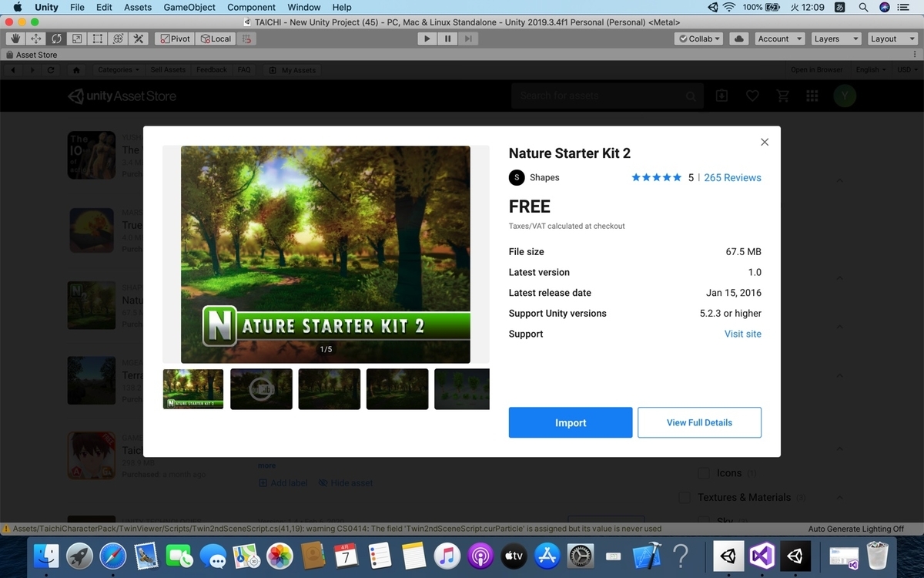Open the Component menu
This screenshot has width=924, height=578.
click(251, 7)
